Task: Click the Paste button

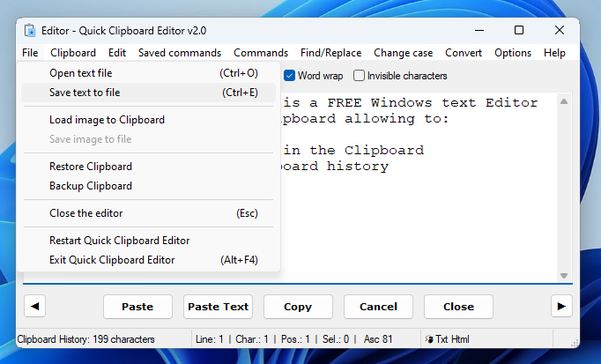Action: pos(137,307)
